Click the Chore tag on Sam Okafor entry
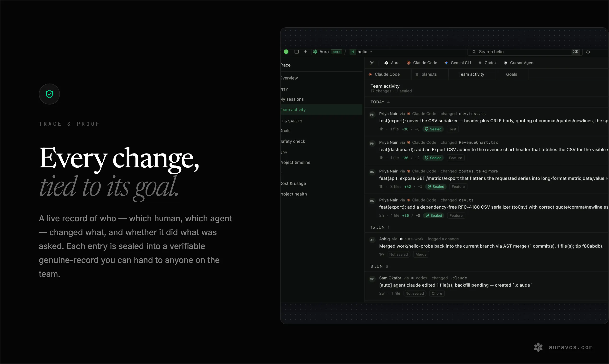 (x=437, y=293)
